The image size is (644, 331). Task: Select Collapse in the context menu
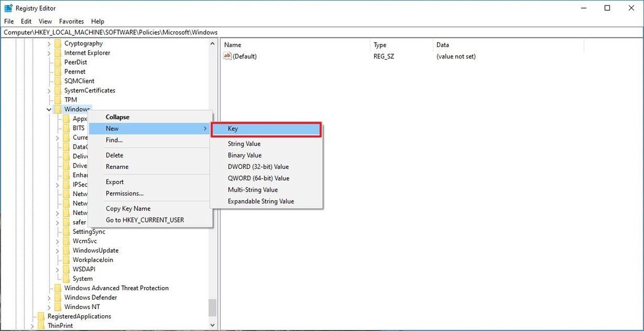click(x=150, y=117)
